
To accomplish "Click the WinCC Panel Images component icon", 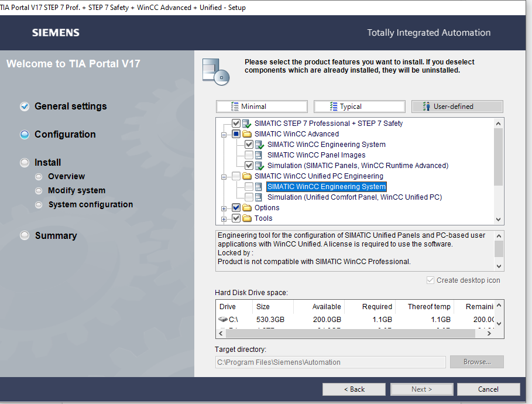I will (x=259, y=155).
